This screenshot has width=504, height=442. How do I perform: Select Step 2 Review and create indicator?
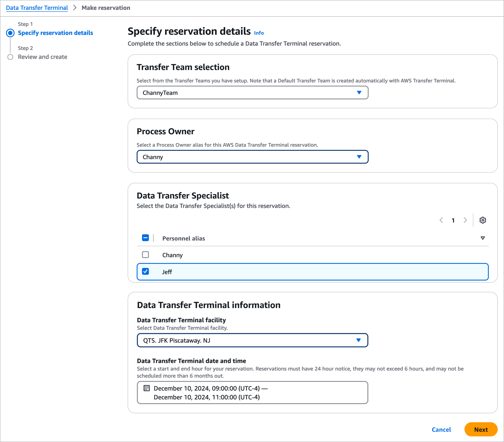tap(10, 57)
